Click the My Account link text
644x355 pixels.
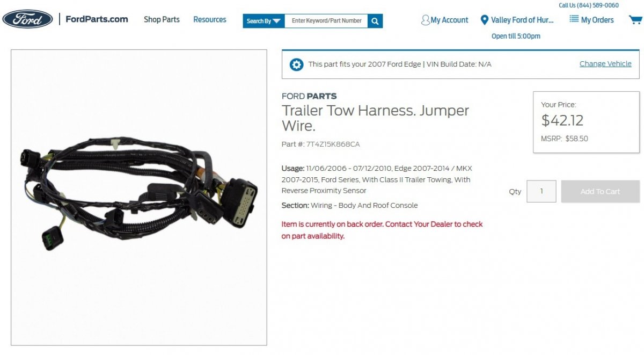point(450,20)
